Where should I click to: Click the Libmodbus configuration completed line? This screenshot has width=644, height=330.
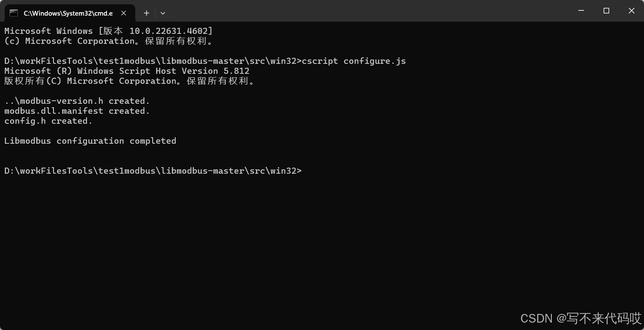coord(90,141)
